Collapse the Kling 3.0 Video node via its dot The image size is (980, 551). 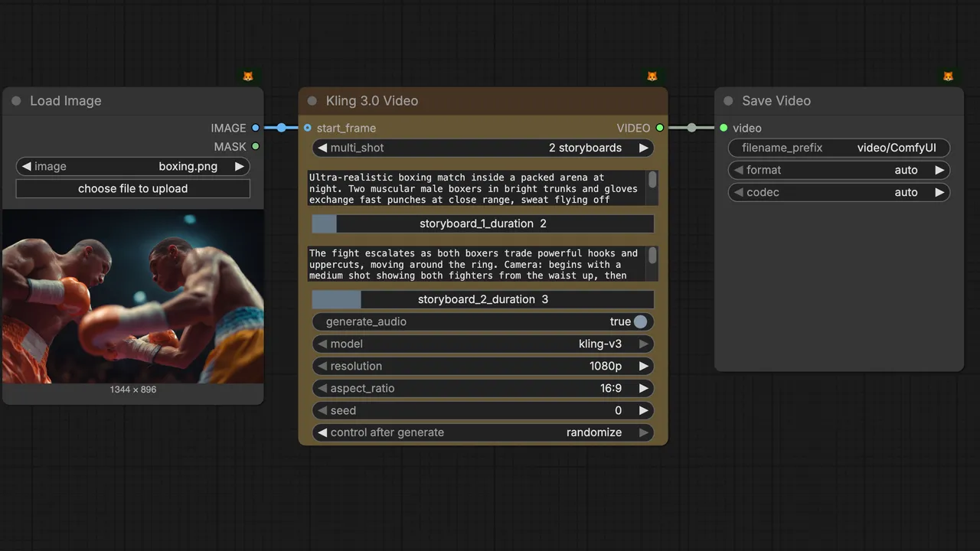click(x=312, y=101)
